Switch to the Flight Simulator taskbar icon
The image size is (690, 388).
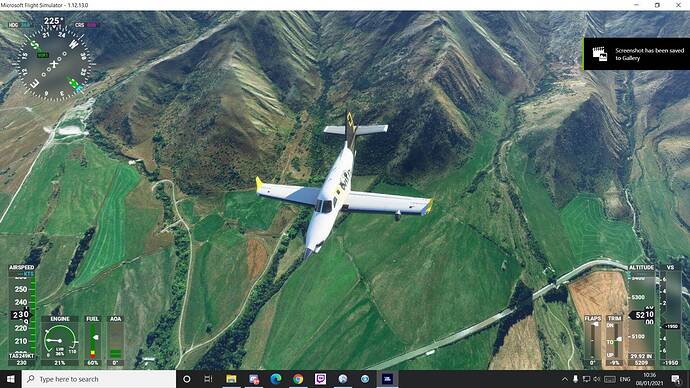[387, 379]
